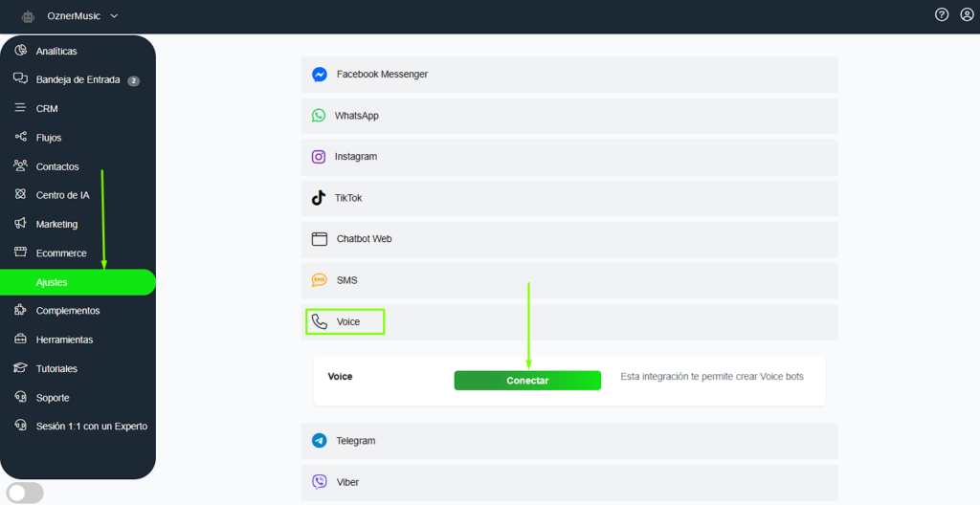Expand the Chatbot Web integration row
This screenshot has width=980, height=505.
pos(568,239)
